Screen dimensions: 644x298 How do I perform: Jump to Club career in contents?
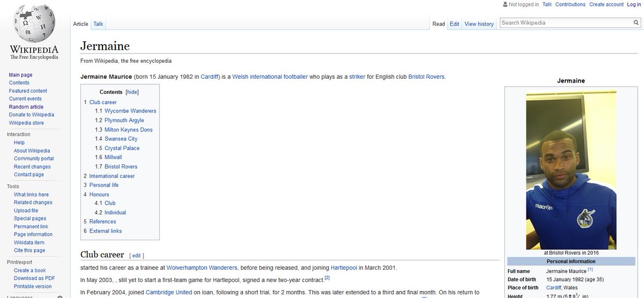tap(103, 102)
